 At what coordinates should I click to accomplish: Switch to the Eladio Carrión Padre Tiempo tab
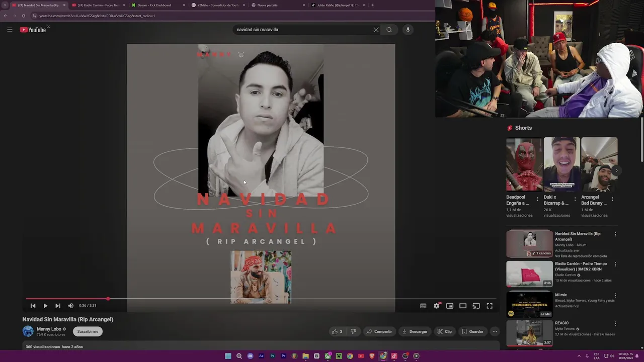tap(99, 5)
